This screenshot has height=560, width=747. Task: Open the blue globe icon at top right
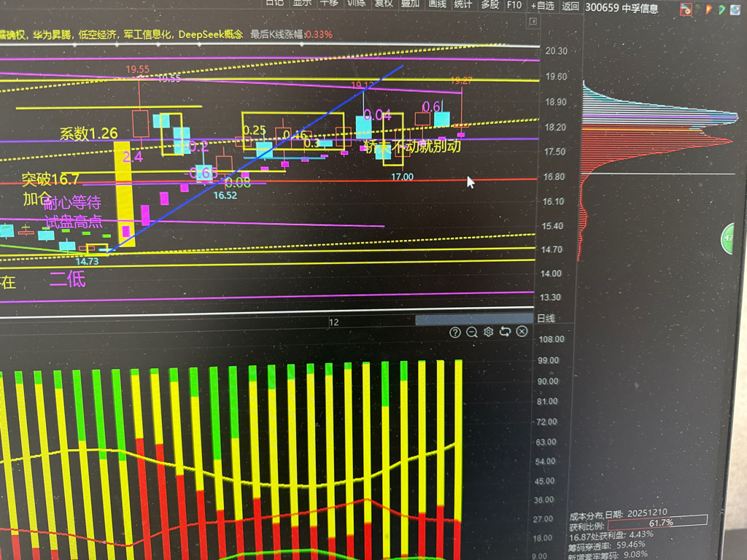[736, 10]
